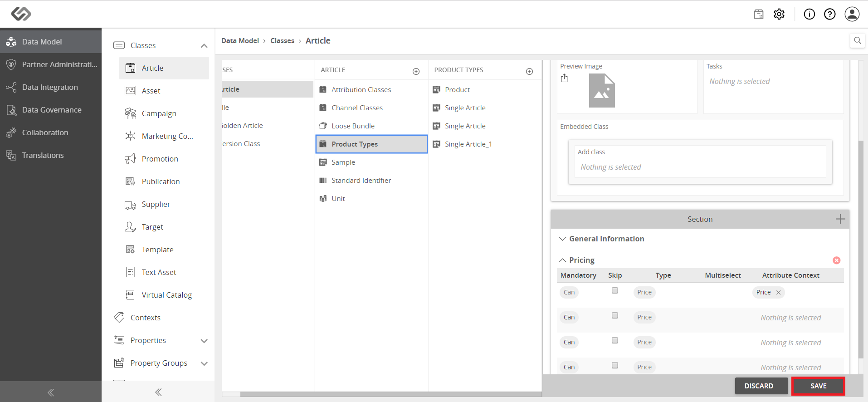Open the user profile icon
868x402 pixels.
[x=852, y=14]
